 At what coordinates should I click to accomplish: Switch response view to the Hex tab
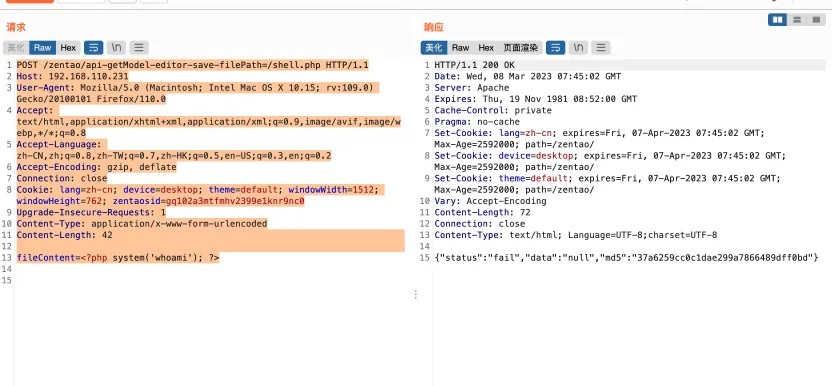click(x=486, y=48)
